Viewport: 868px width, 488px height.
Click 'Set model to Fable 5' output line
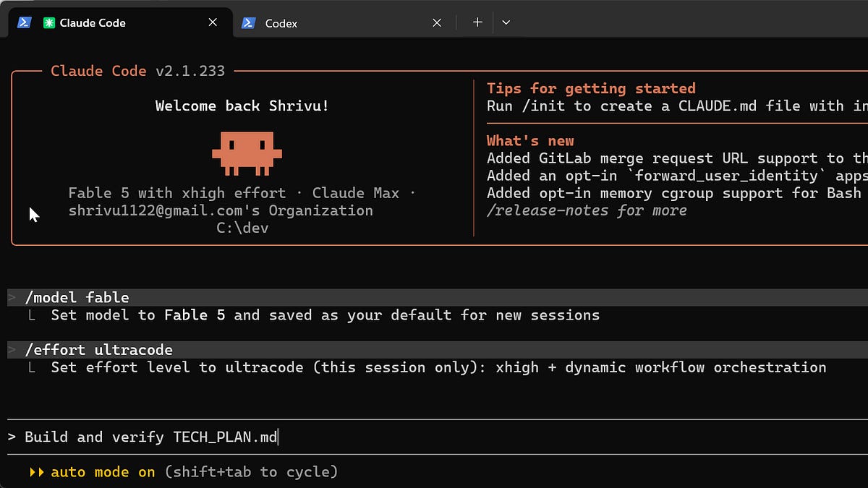click(325, 315)
